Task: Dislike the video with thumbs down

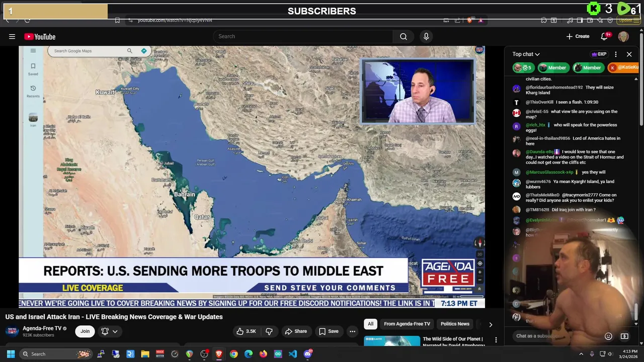Action: pyautogui.click(x=269, y=331)
